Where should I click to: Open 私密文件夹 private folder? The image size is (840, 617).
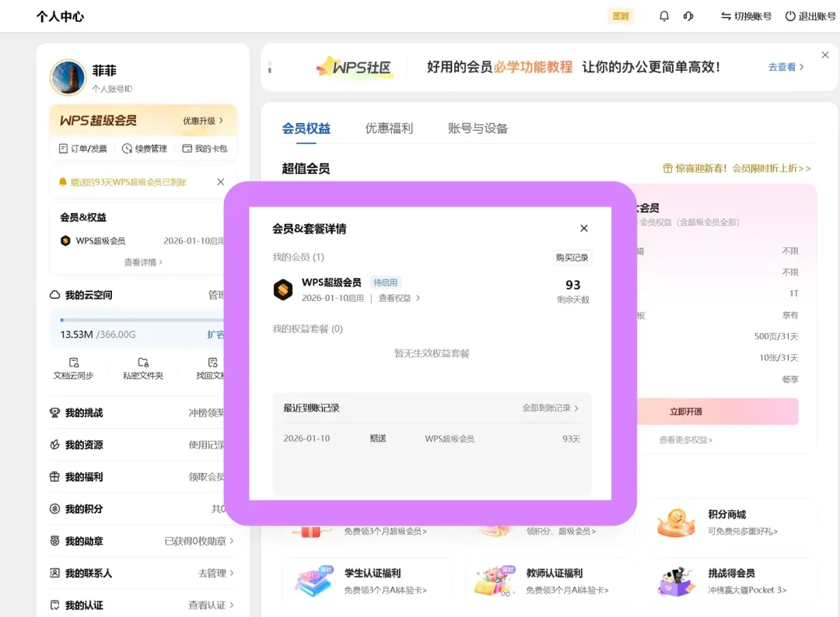(x=143, y=369)
